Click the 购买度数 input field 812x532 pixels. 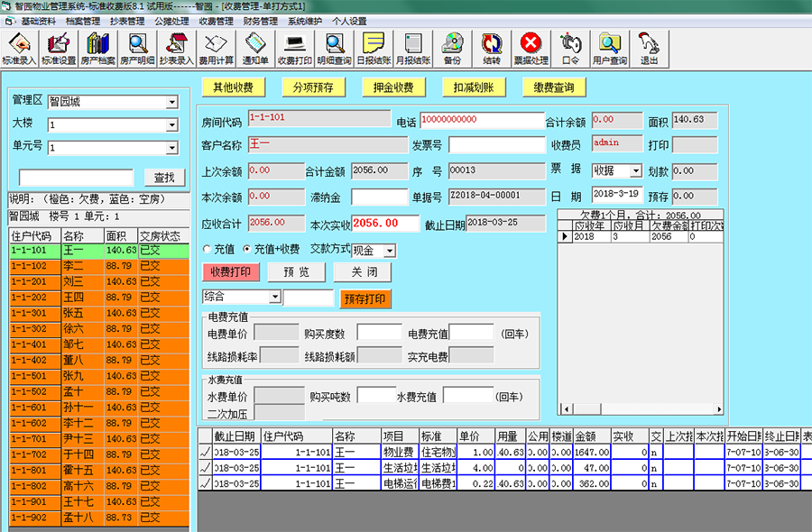380,333
